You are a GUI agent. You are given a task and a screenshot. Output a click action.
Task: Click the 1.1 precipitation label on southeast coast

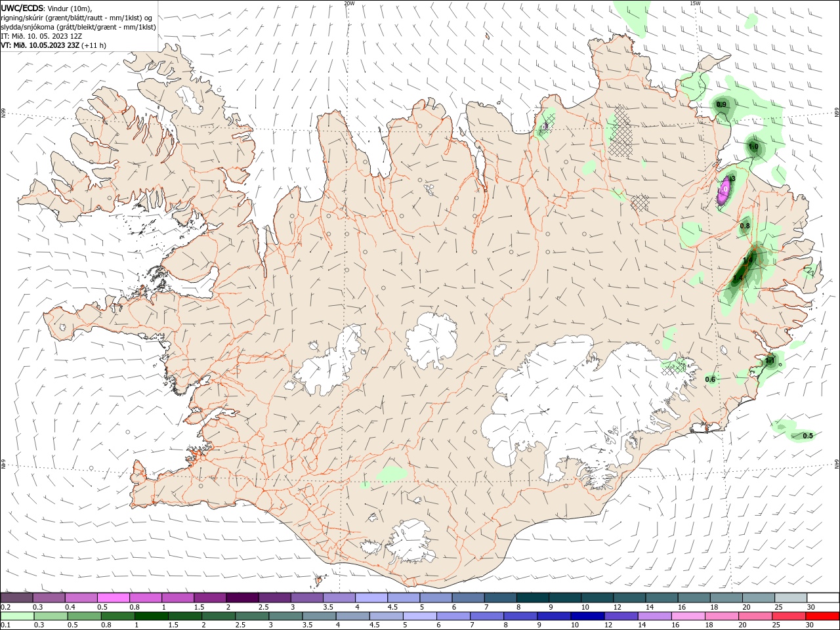click(770, 360)
